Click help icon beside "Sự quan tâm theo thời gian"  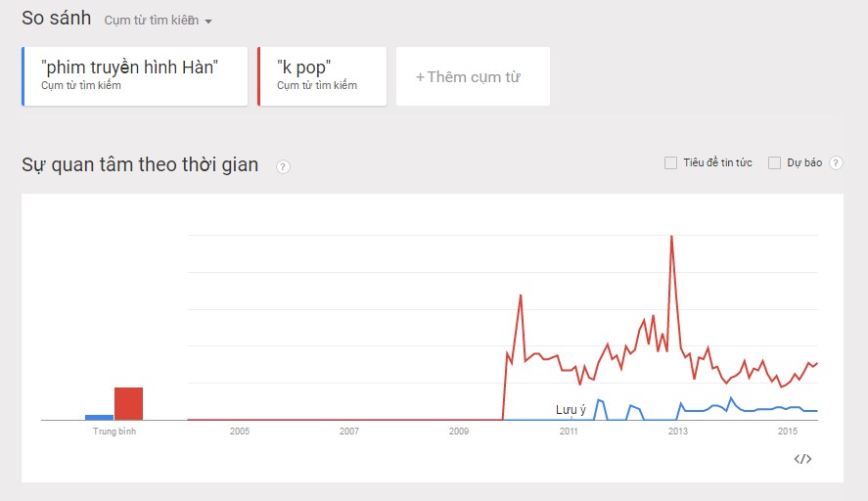(283, 166)
